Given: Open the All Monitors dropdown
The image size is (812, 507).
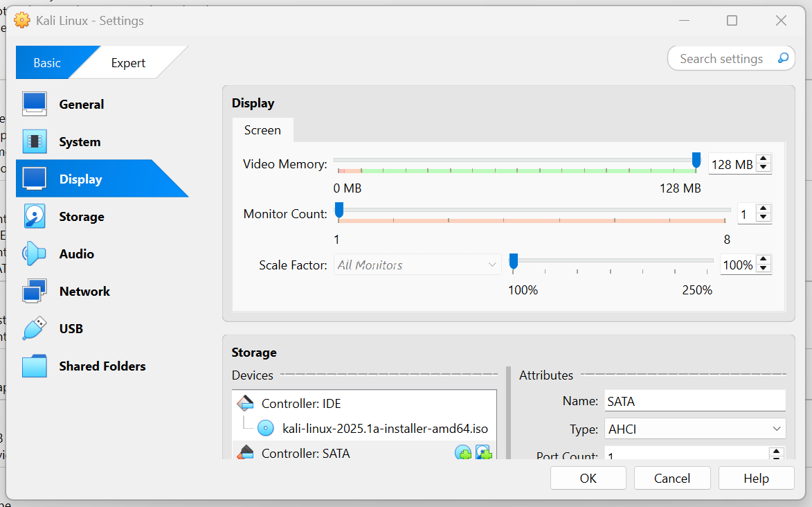Looking at the screenshot, I should pyautogui.click(x=417, y=265).
